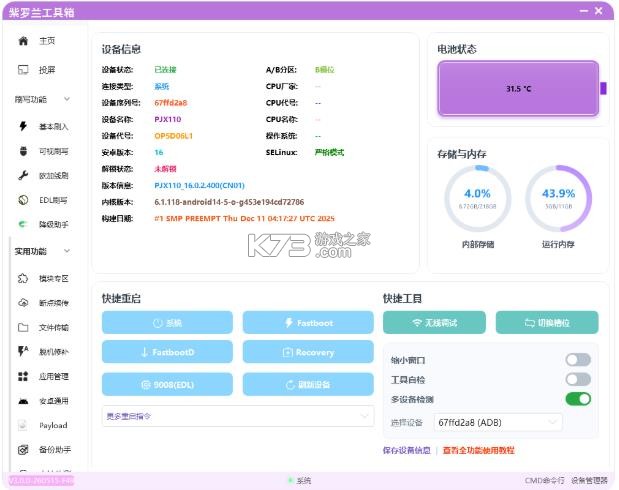Click the Android version value 16
619x490 pixels.
click(x=159, y=152)
